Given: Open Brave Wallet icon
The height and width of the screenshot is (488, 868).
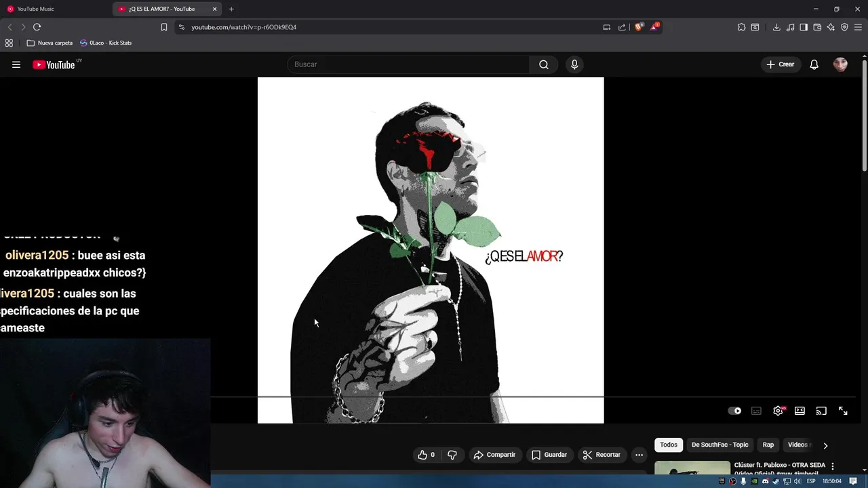Looking at the screenshot, I should (x=817, y=27).
